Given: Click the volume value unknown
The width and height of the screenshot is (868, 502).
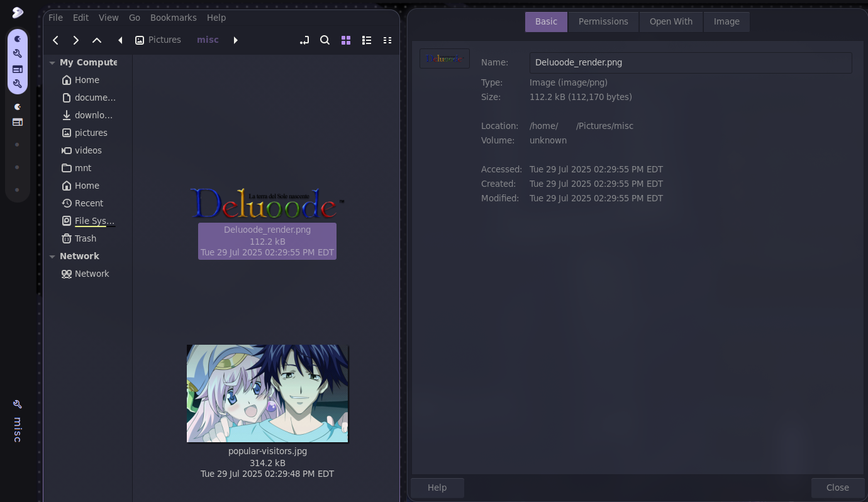Looking at the screenshot, I should click(x=548, y=140).
